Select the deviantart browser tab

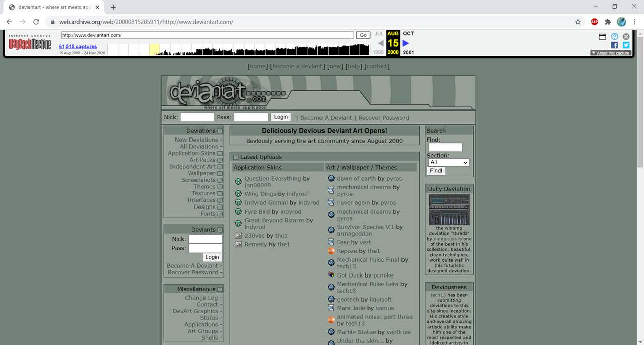tap(53, 7)
